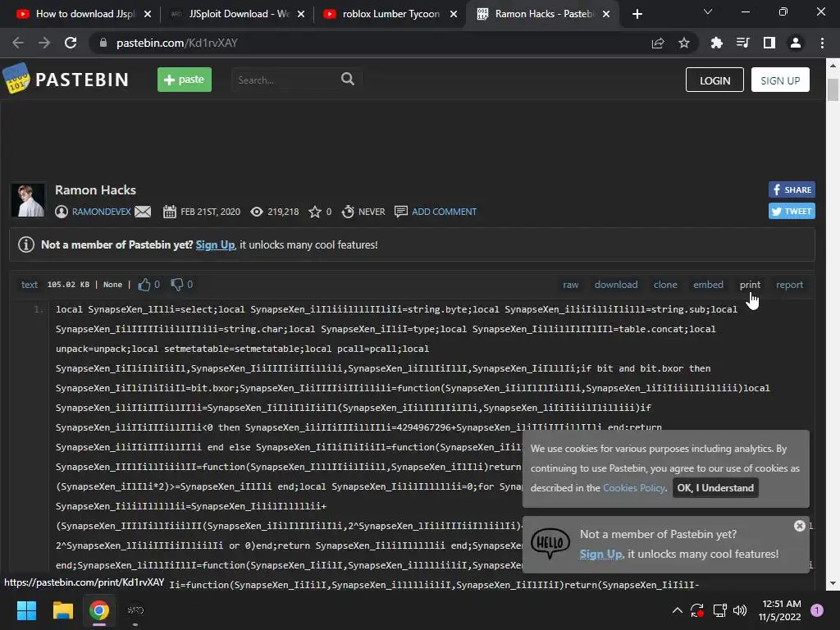Open the tab search dropdown chevron
The width and height of the screenshot is (840, 630).
click(x=708, y=11)
